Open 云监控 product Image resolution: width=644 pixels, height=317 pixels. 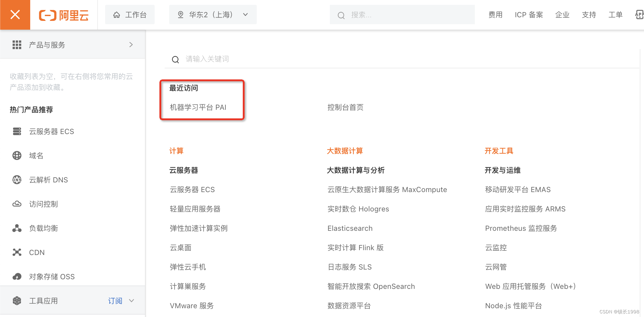point(496,248)
